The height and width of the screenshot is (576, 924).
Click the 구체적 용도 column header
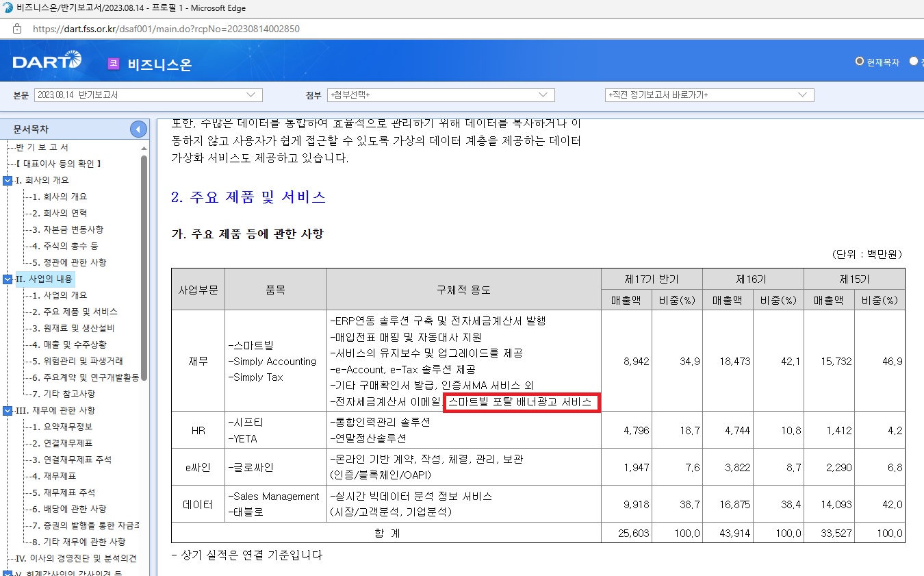pos(464,290)
